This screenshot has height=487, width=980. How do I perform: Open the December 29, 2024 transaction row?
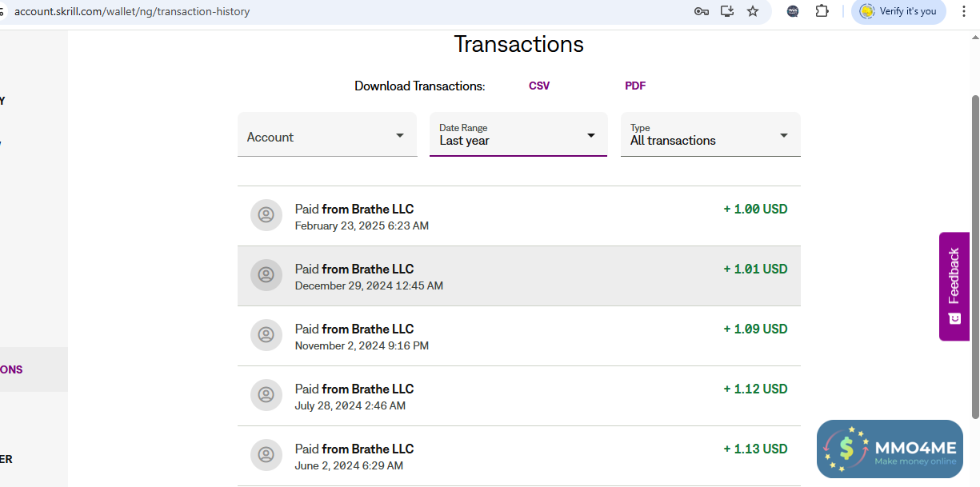click(x=518, y=276)
